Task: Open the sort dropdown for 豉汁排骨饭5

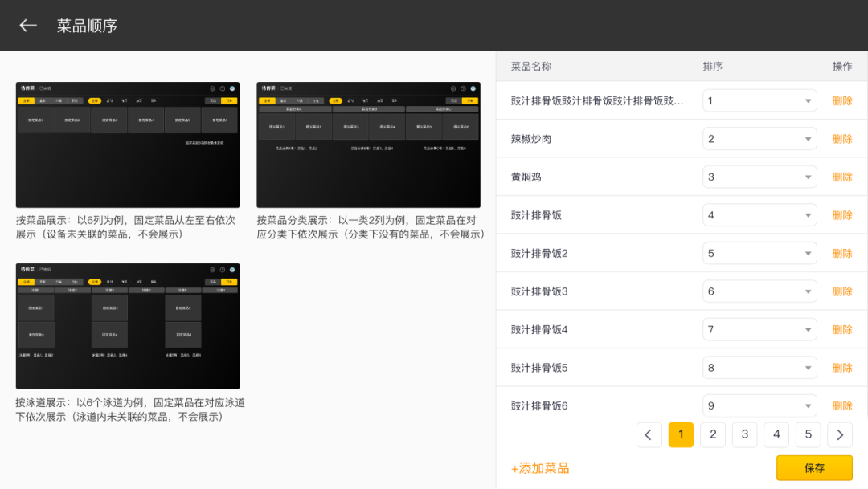Action: [759, 368]
